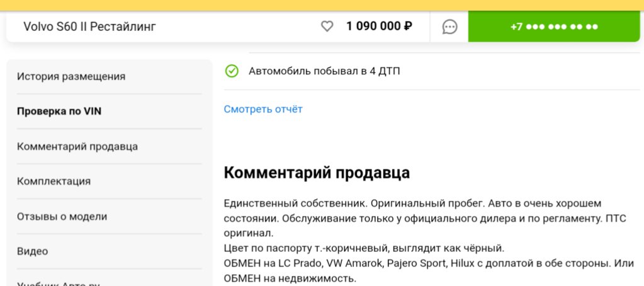Show the seller's phone number
The width and height of the screenshot is (644, 286).
click(x=553, y=26)
